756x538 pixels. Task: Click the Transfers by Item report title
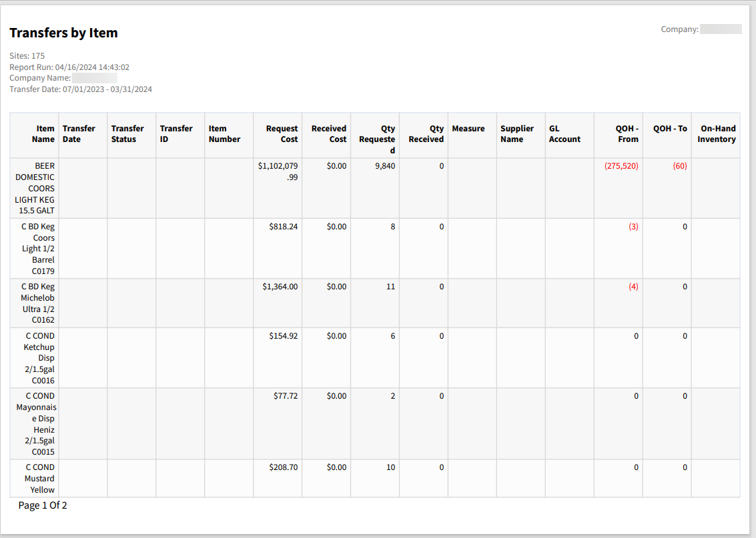pos(63,33)
